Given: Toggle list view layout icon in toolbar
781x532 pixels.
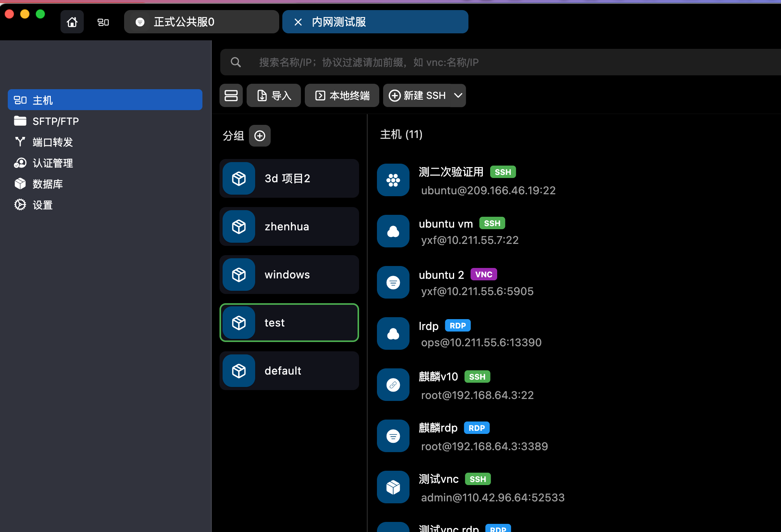Looking at the screenshot, I should 231,95.
